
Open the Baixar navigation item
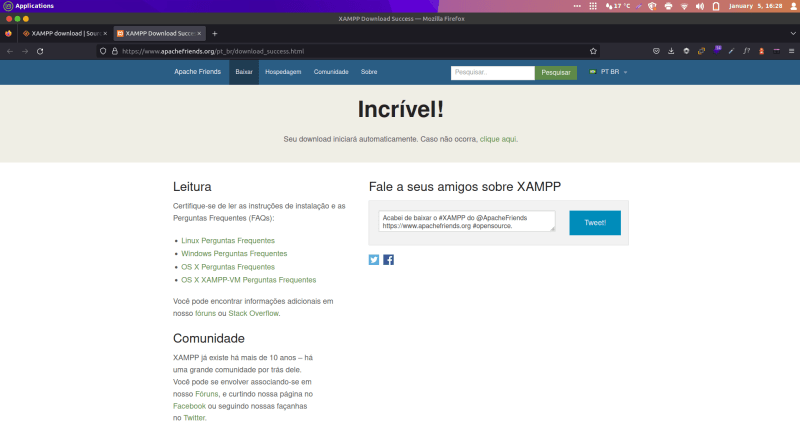pyautogui.click(x=244, y=72)
